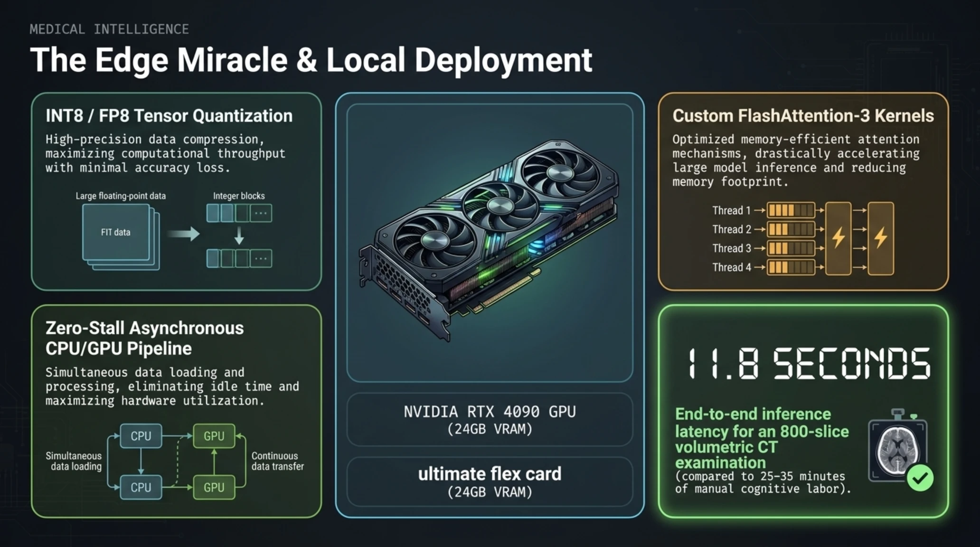
Task: Select the upper row of integer blocks
Action: (239, 213)
